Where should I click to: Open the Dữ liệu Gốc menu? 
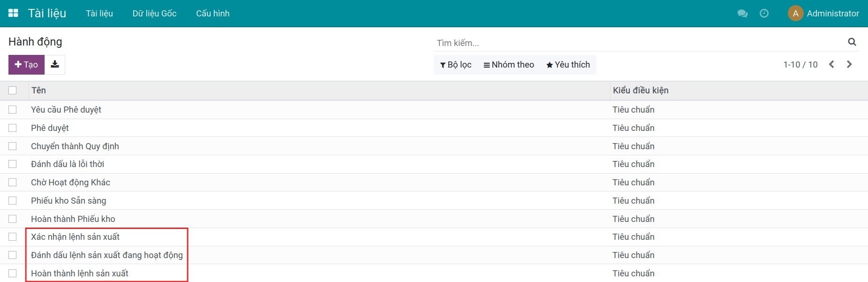tap(154, 14)
